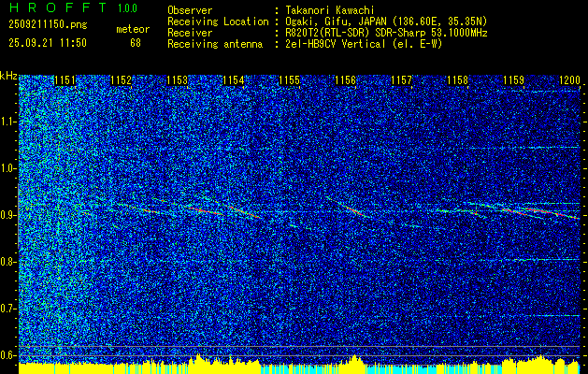Image resolution: width=588 pixels, height=374 pixels.
Task: Click the Receiving antenna label
Action: point(215,44)
